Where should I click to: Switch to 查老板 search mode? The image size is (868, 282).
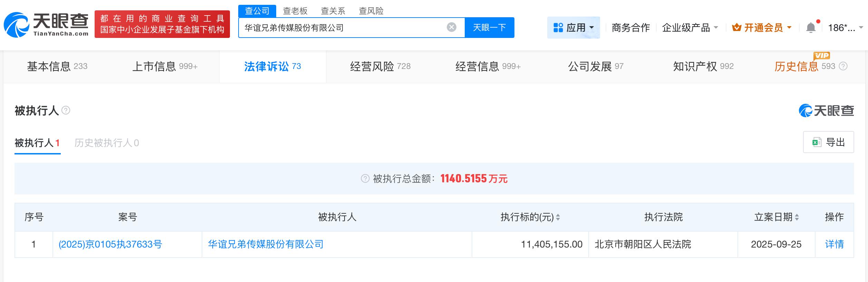click(295, 11)
